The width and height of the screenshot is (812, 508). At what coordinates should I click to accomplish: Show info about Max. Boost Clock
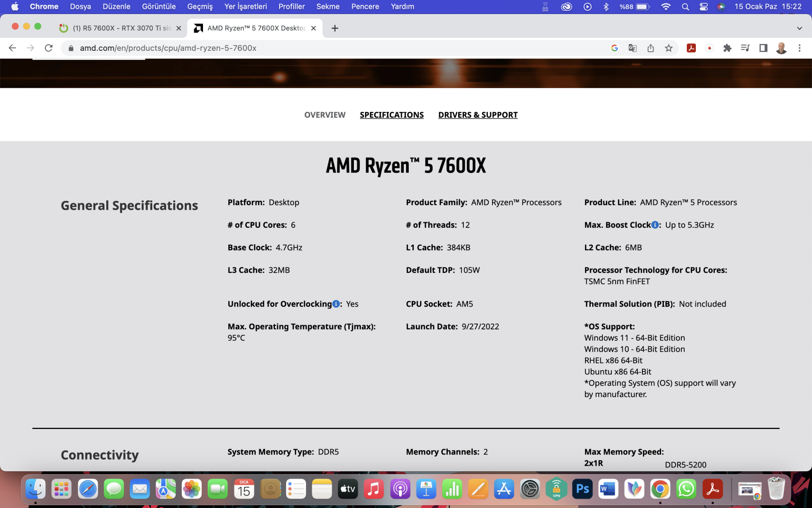tap(655, 225)
